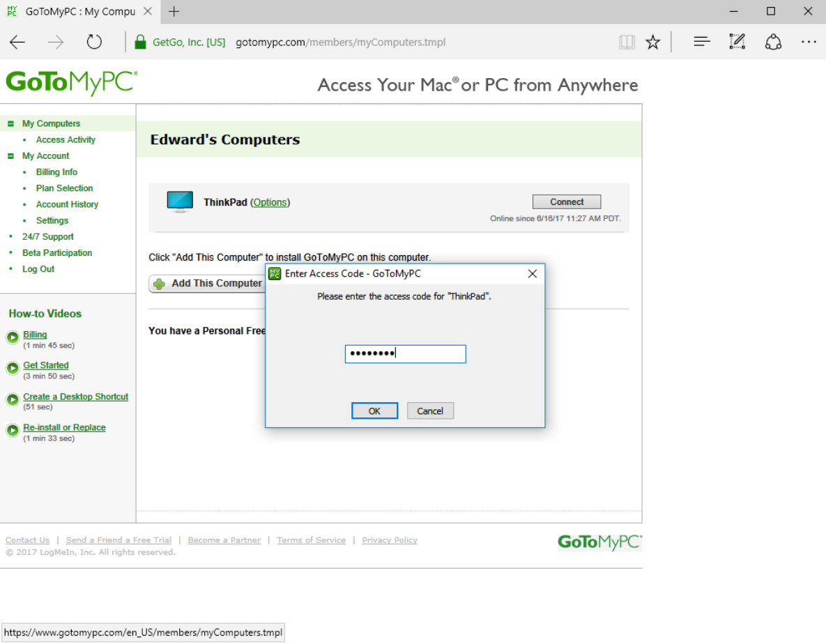
Task: Click the browser Back arrow
Action: point(17,42)
